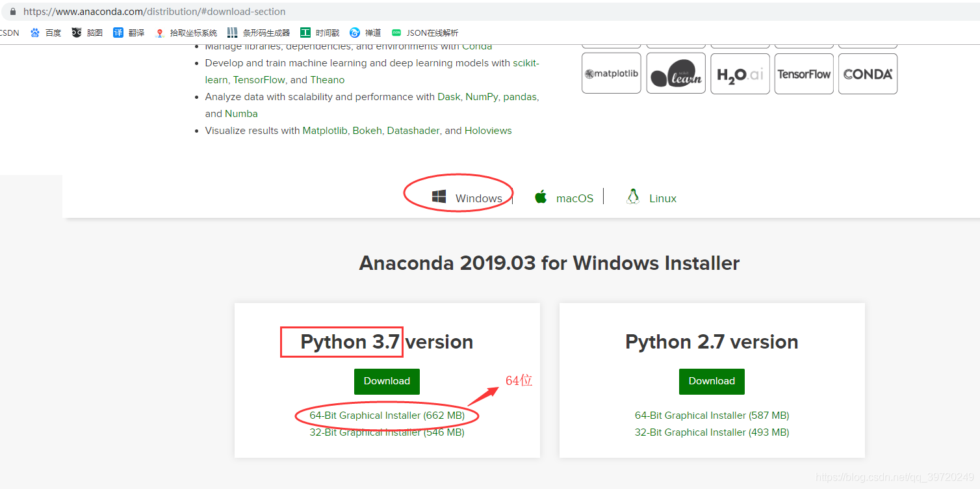This screenshot has height=489, width=980.
Task: Click the Apple logo icon
Action: 541,196
